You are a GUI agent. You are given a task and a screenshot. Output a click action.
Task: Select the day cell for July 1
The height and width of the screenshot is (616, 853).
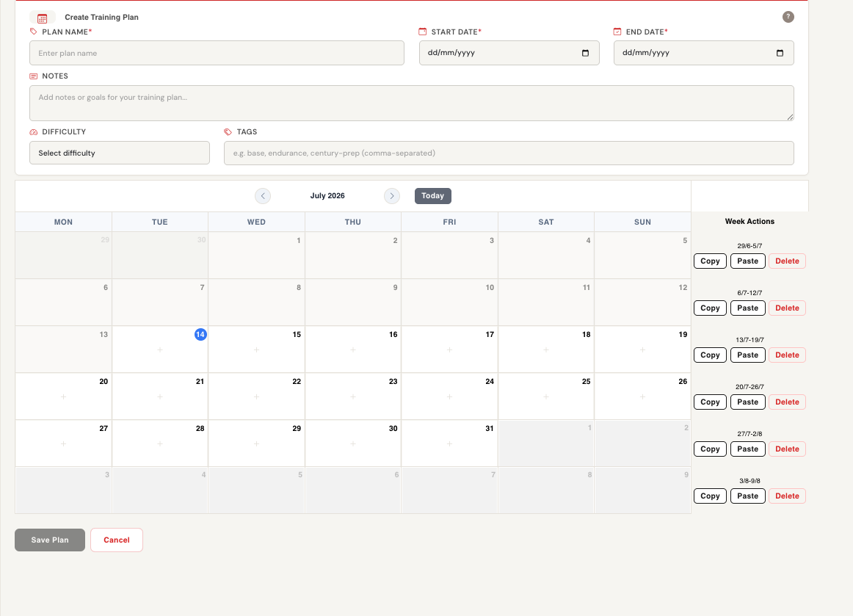(256, 256)
